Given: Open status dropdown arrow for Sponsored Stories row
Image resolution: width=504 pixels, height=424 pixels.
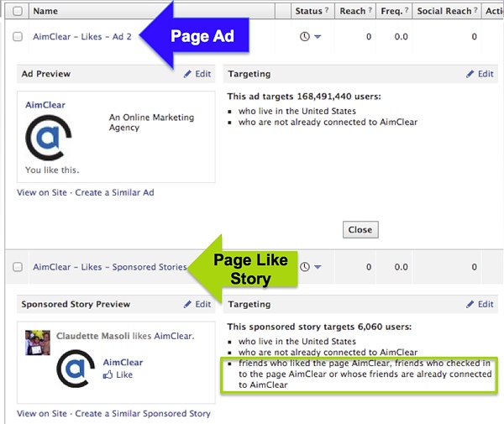Looking at the screenshot, I should point(318,267).
